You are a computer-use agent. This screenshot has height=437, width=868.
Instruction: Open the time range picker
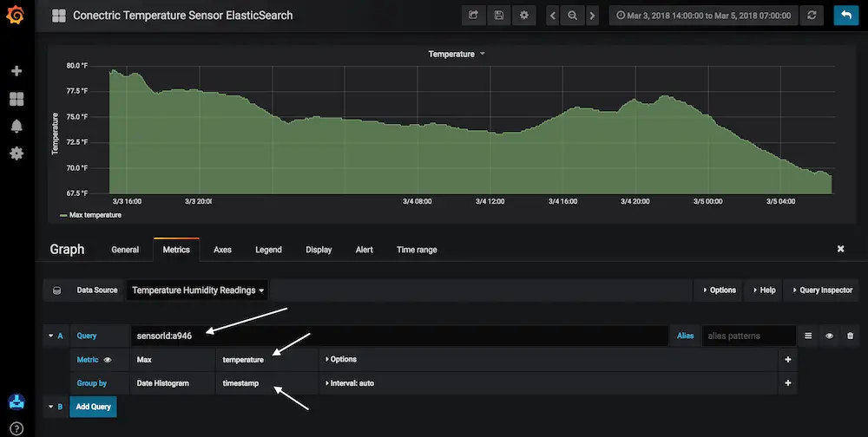tap(704, 16)
